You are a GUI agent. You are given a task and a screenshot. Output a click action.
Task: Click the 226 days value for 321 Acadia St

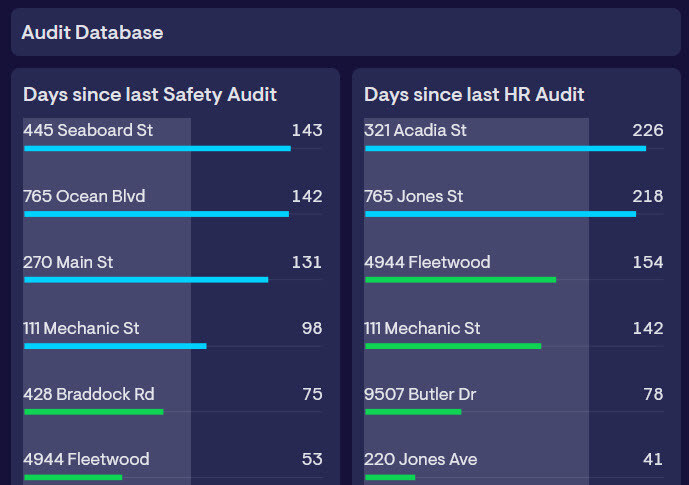click(647, 130)
